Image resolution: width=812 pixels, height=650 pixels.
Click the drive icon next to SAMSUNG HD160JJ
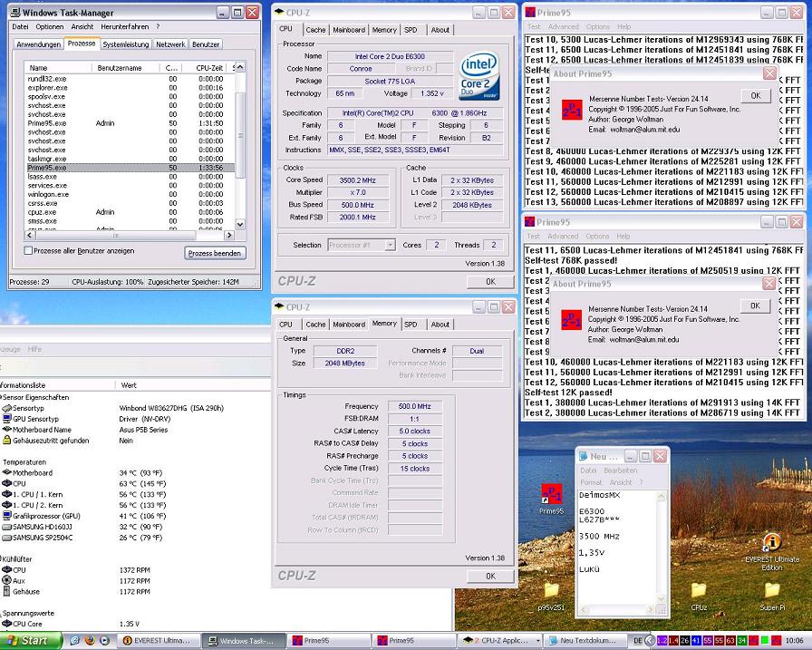click(x=6, y=527)
